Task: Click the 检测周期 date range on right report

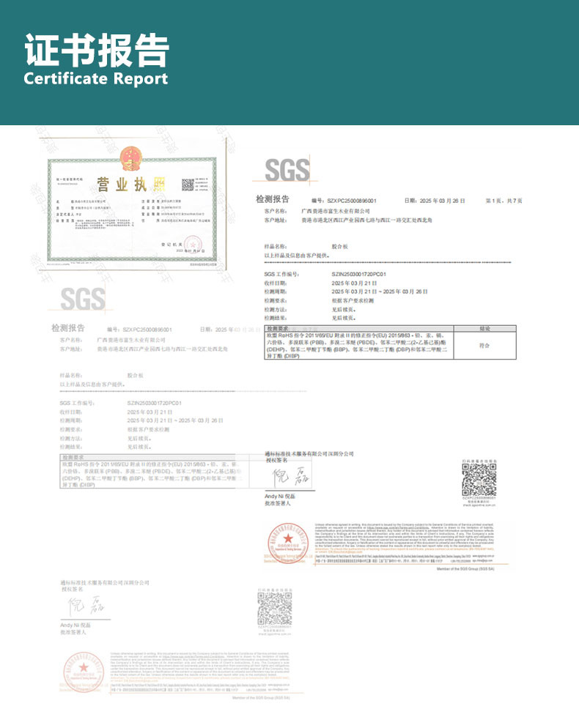Action: pyautogui.click(x=380, y=291)
